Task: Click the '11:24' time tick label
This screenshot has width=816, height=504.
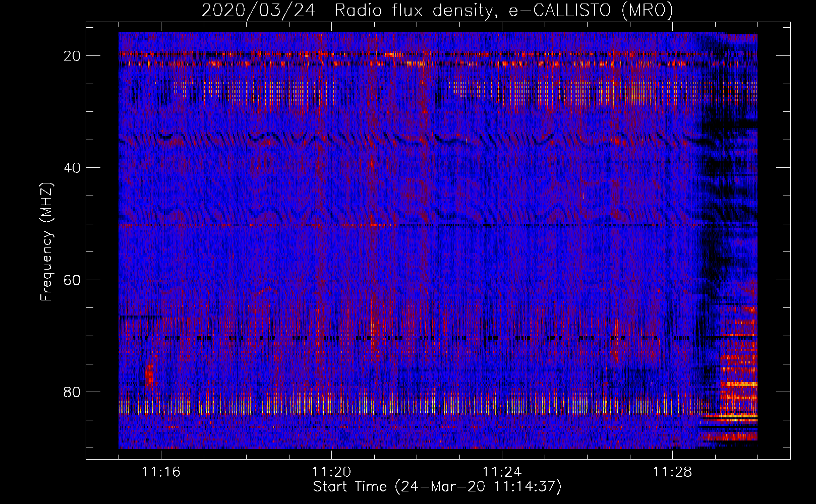Action: (x=502, y=472)
